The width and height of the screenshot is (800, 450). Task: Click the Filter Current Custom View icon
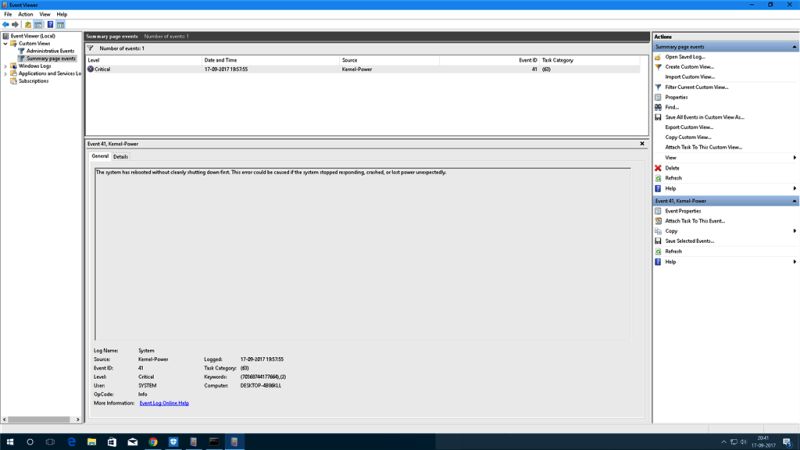coord(658,87)
